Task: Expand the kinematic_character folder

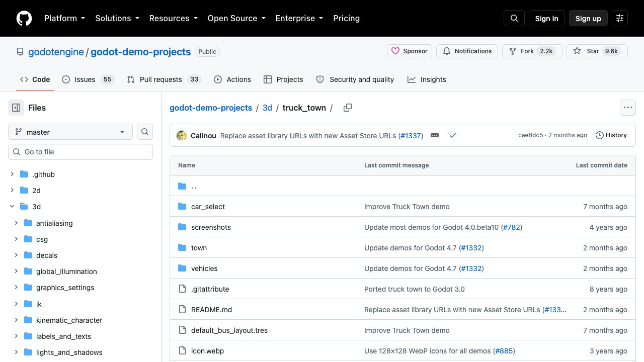Action: (16, 320)
